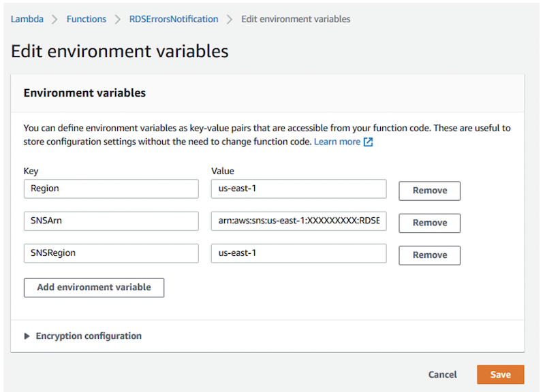
Task: Open Functions breadcrumb link
Action: click(86, 19)
